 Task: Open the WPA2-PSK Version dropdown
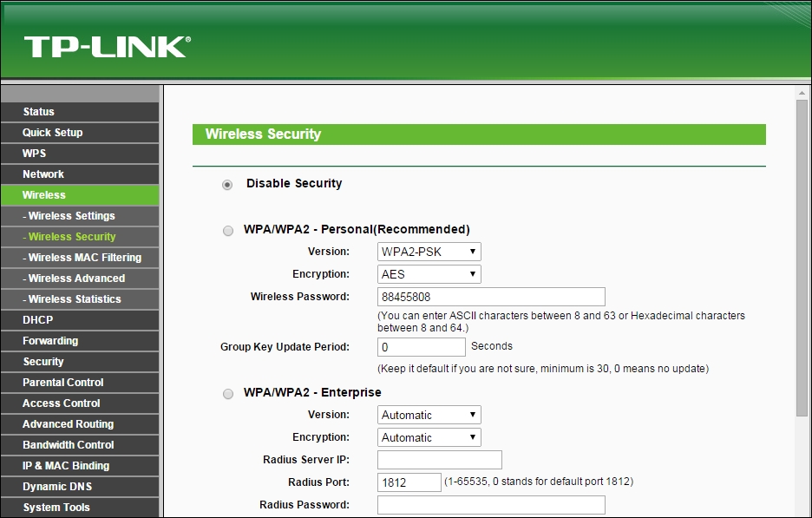429,251
